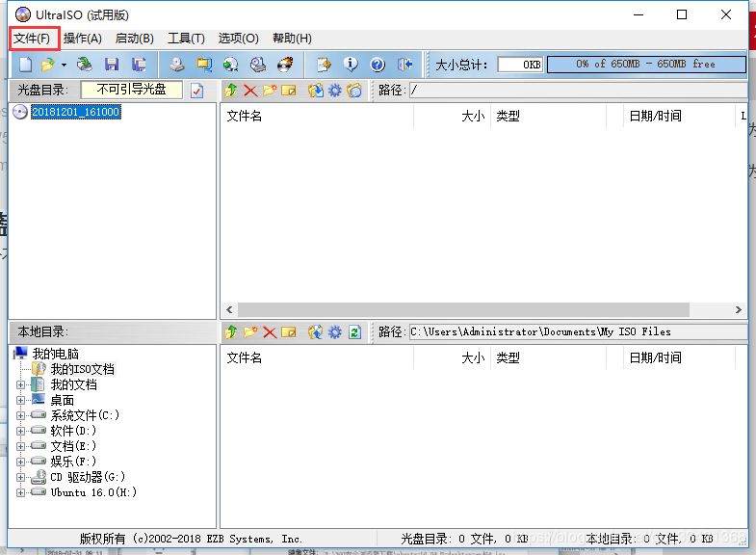This screenshot has height=555, width=756.
Task: Save the image with the floppy icon
Action: 112,65
